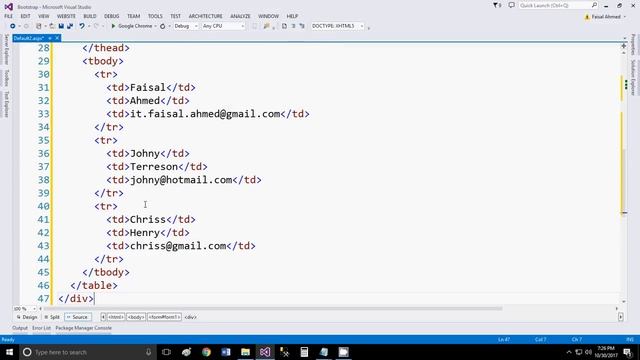The image size is (640, 360).
Task: Focus the taskbar search field
Action: tap(88, 352)
